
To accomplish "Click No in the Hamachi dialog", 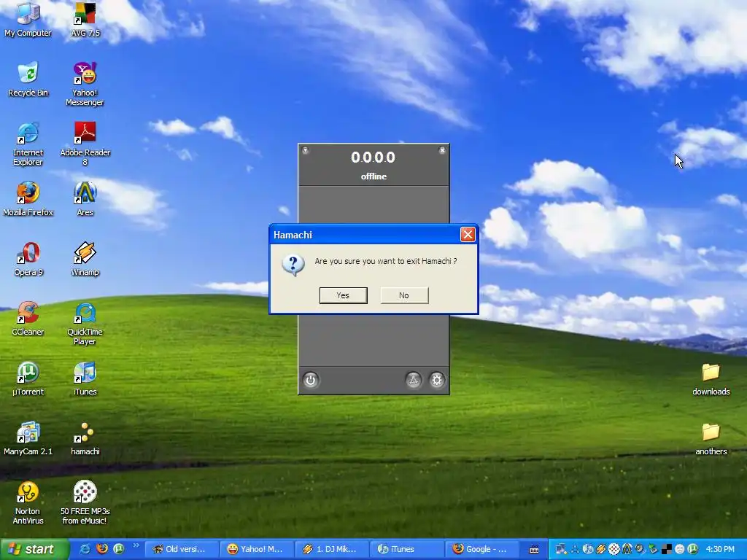I will tap(404, 295).
